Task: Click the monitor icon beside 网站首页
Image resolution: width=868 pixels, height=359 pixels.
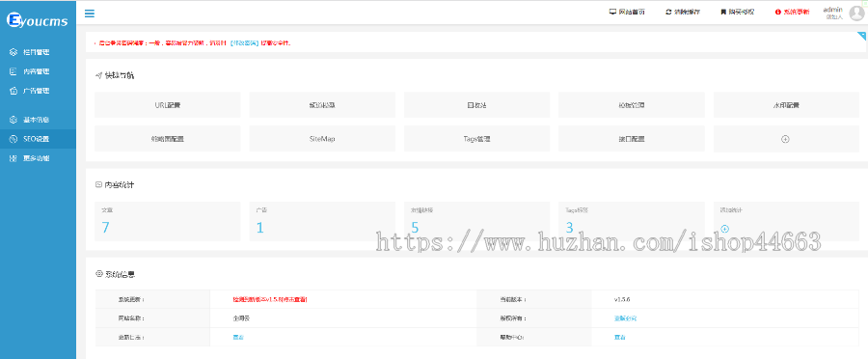Action: point(612,12)
